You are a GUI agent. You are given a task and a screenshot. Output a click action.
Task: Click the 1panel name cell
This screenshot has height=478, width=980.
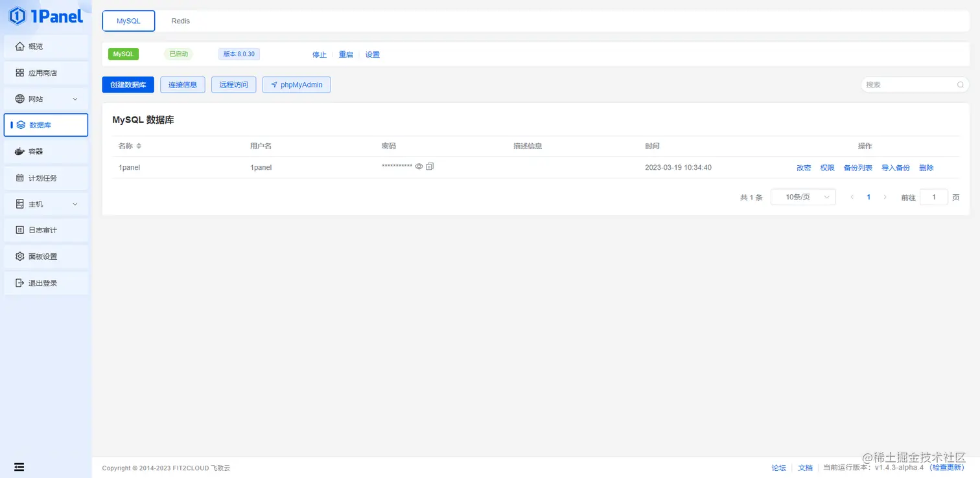point(130,168)
